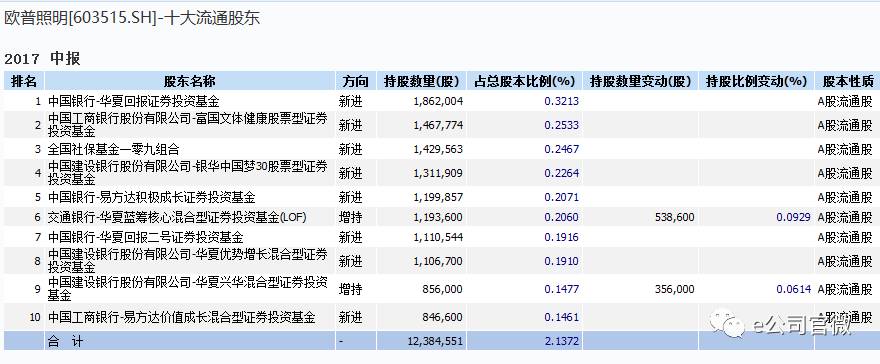Open 交通银行-华夏蓝筹核心混合型 fund entry
880x364 pixels.
tap(177, 217)
